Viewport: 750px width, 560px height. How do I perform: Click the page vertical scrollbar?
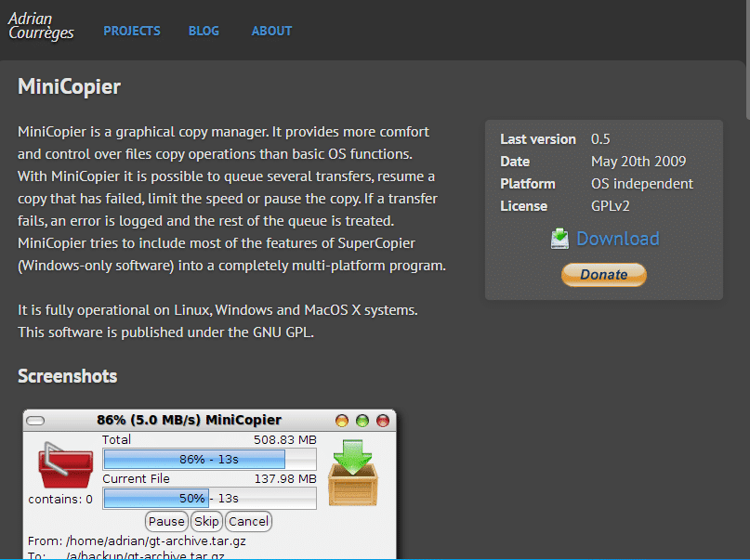[747, 59]
